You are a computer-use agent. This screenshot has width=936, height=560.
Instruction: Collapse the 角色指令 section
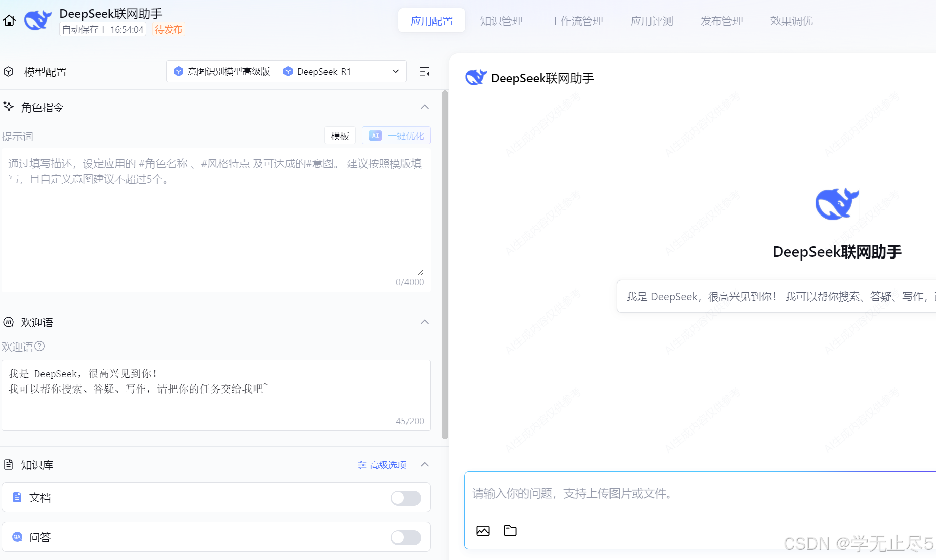[x=425, y=107]
